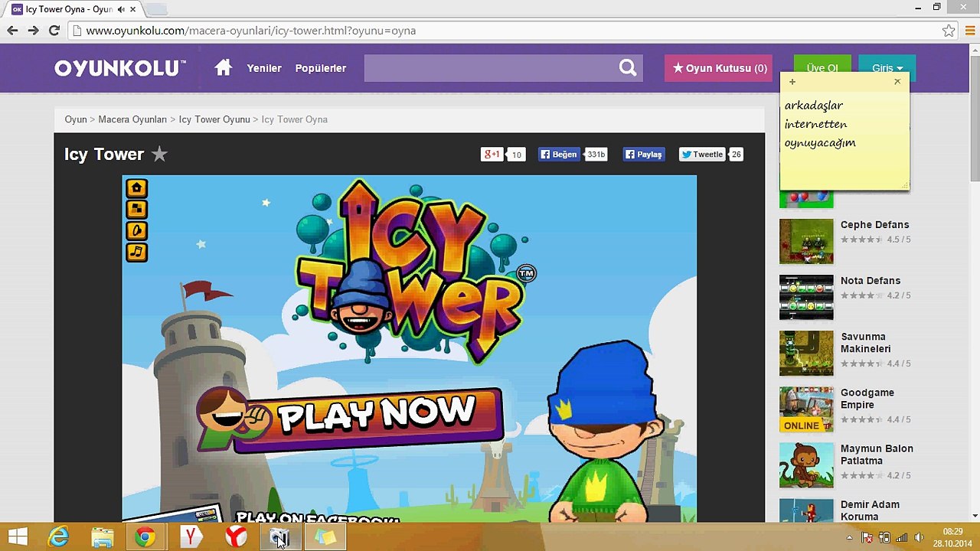
Task: Open Internet Explorer from taskbar
Action: (58, 537)
